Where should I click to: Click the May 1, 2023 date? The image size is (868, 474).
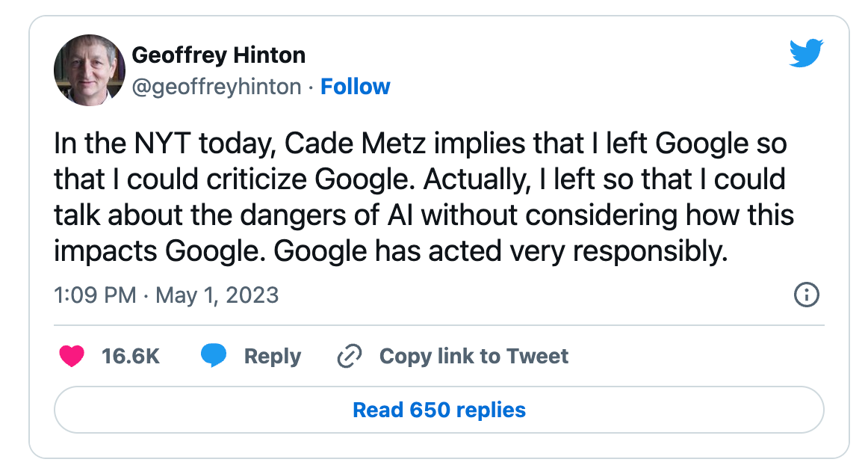[217, 295]
